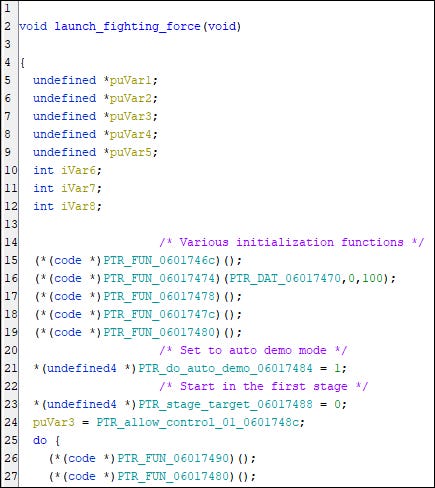Click PTR_FUN_06017474 function pointer
Viewport: 435px width, 488px height.
[159, 278]
